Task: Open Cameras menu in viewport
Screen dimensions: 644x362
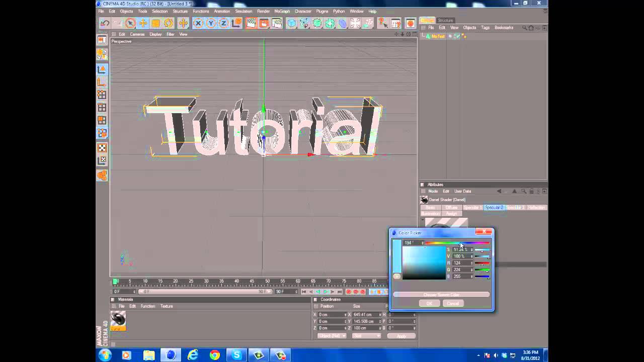Action: coord(137,34)
